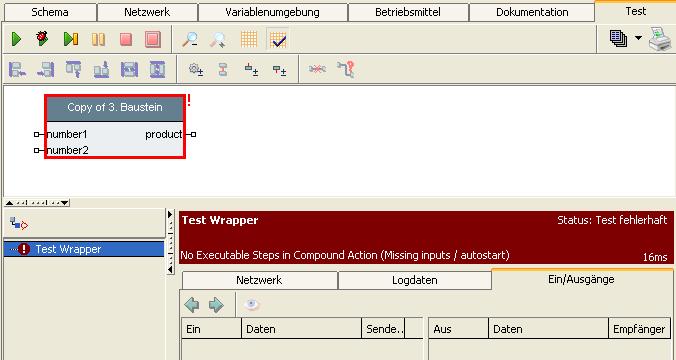Stop the test with red square
This screenshot has width=676, height=360.
(126, 39)
